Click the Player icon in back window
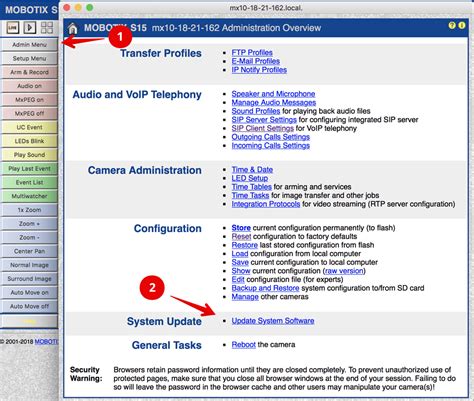Image resolution: width=474 pixels, height=401 pixels. [30, 27]
